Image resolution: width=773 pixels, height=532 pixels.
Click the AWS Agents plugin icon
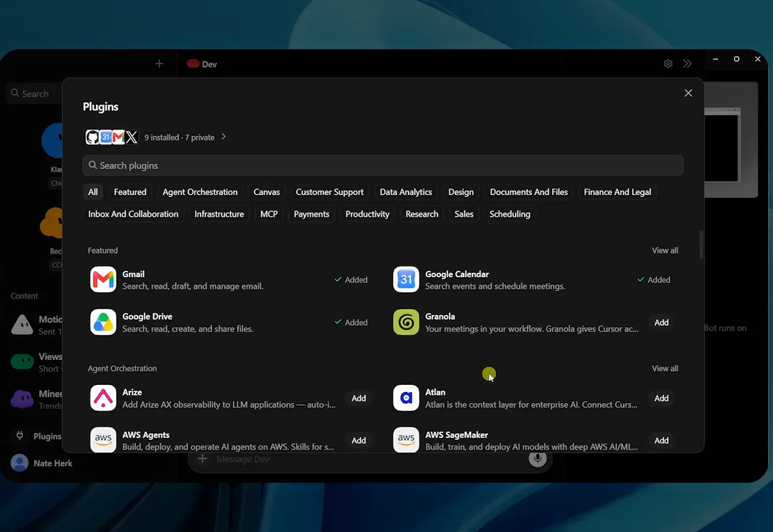click(x=103, y=440)
